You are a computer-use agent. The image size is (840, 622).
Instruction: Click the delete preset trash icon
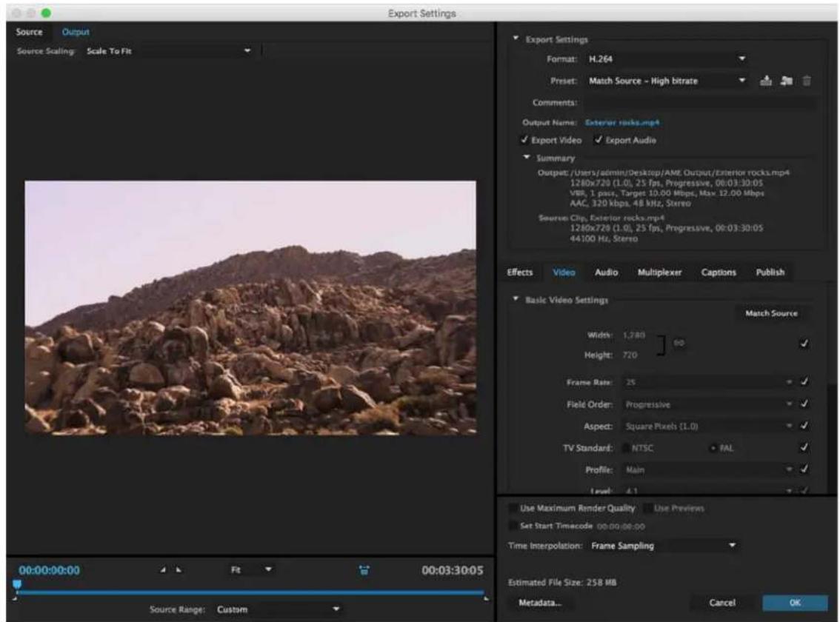point(807,81)
